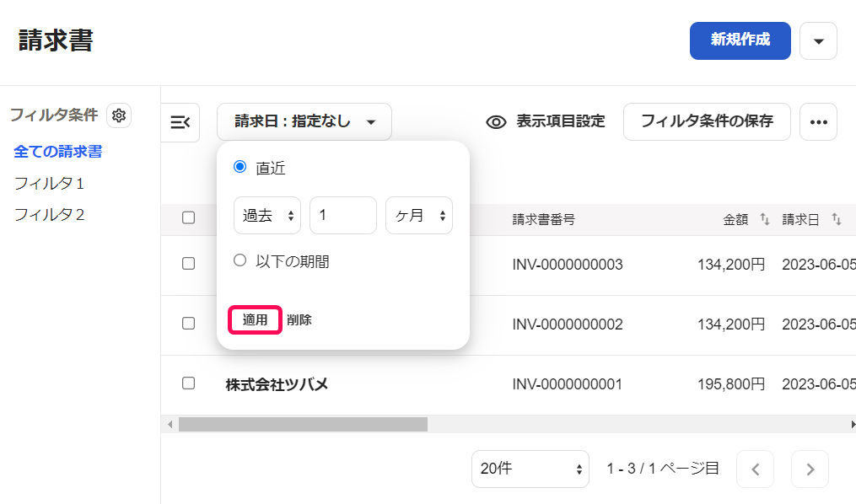The width and height of the screenshot is (856, 504).
Task: Open dropdown next to 新規作成
Action: point(818,41)
